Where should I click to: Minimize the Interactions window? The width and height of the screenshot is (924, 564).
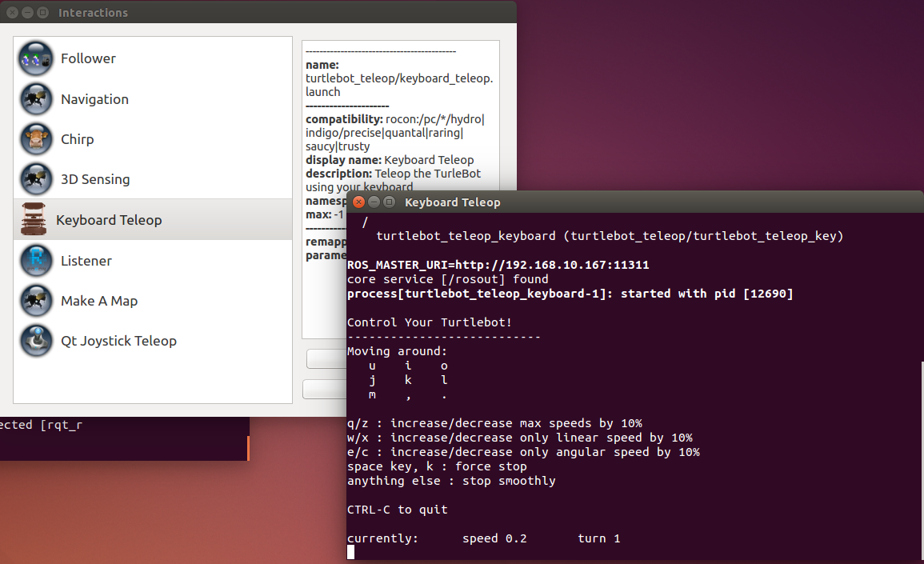pyautogui.click(x=27, y=13)
